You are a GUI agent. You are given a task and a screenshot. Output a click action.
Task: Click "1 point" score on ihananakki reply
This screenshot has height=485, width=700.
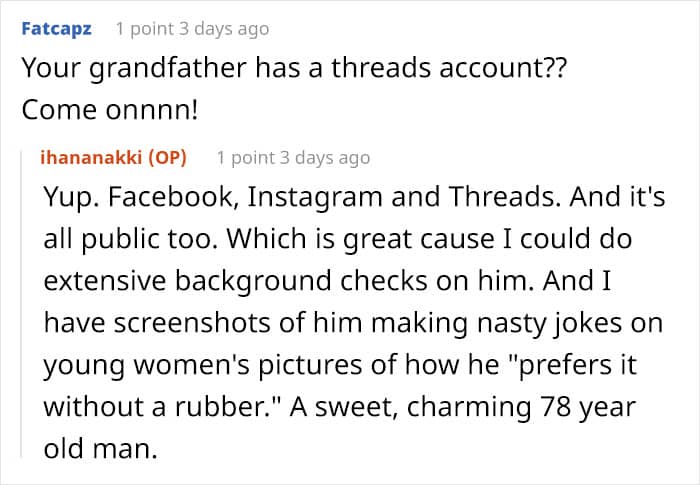point(246,158)
